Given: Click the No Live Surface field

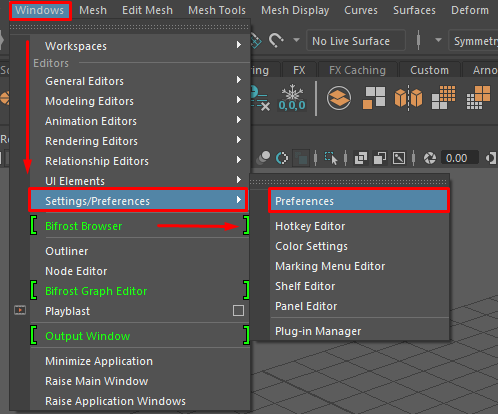Looking at the screenshot, I should (356, 41).
